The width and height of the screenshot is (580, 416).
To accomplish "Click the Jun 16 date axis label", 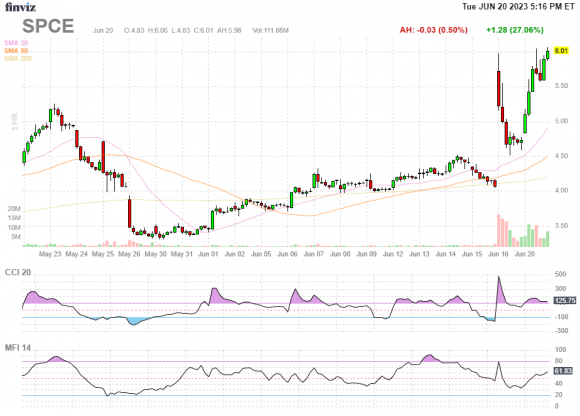I will pos(498,254).
